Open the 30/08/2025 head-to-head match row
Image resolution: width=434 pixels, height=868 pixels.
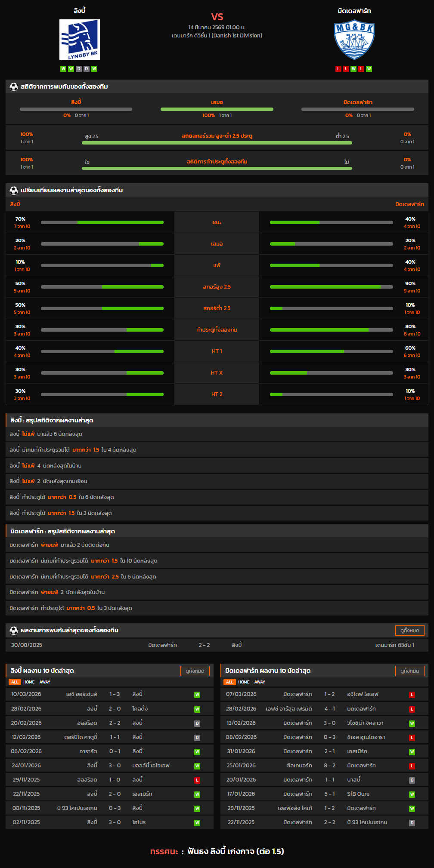(x=217, y=645)
